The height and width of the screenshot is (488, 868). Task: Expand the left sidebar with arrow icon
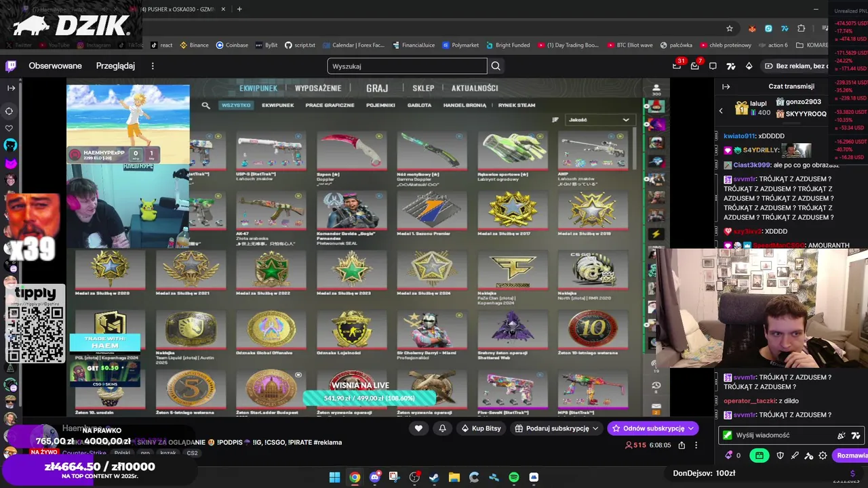pyautogui.click(x=11, y=88)
